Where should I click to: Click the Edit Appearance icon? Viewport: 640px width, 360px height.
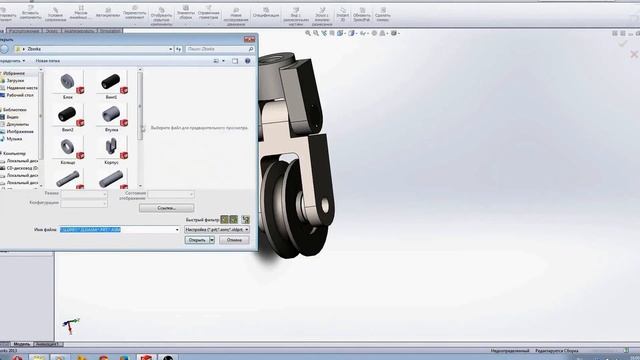(x=374, y=33)
